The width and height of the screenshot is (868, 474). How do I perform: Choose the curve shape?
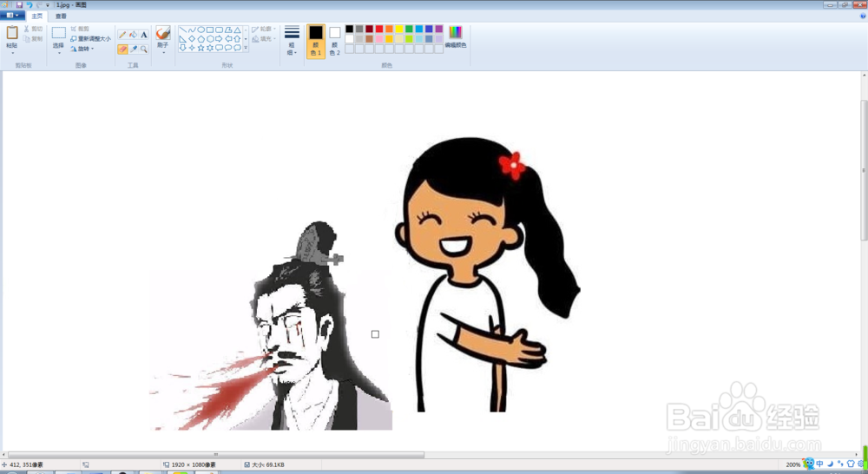(192, 30)
